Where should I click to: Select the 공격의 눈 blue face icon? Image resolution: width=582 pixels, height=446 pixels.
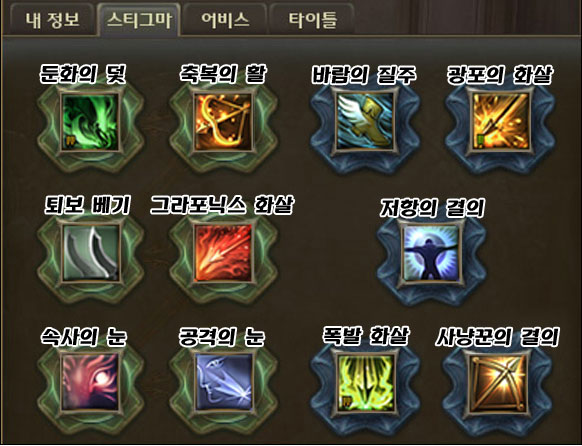(x=223, y=383)
